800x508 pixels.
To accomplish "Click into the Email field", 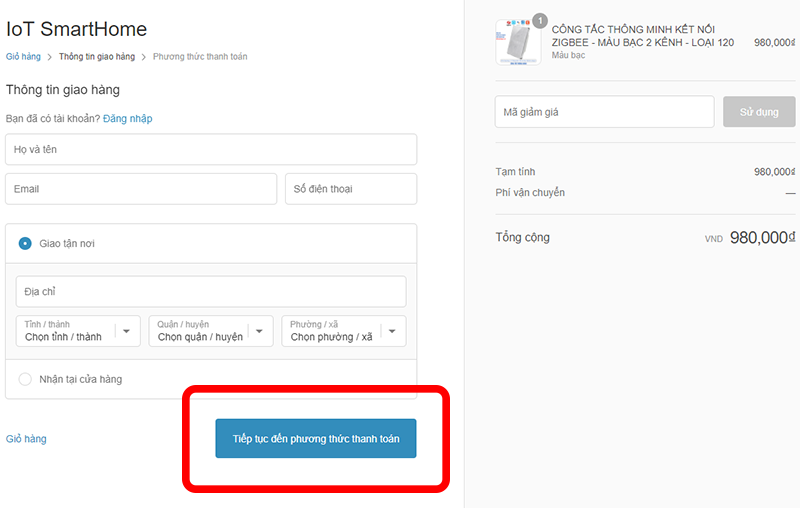I will (140, 188).
